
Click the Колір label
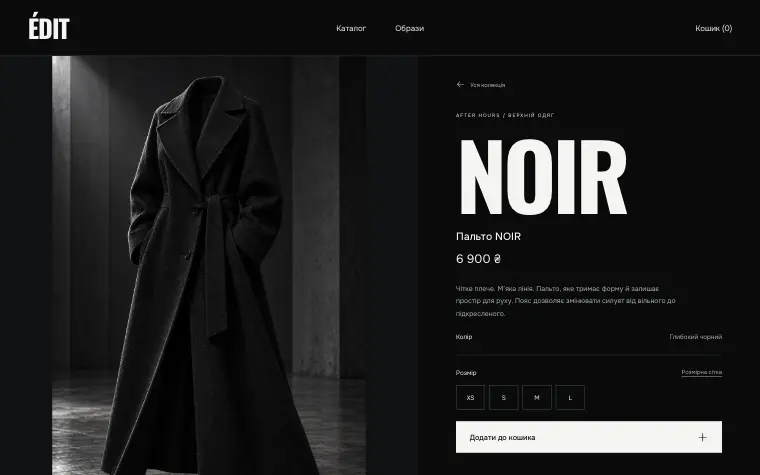click(x=464, y=337)
